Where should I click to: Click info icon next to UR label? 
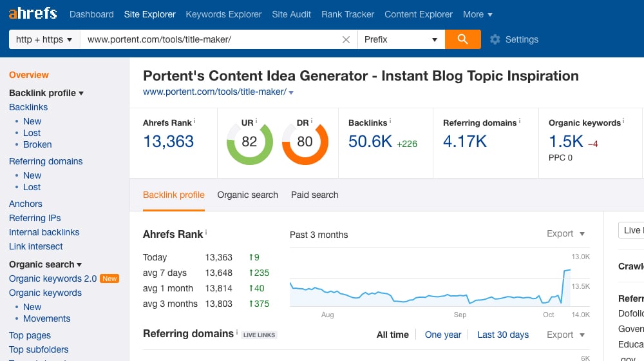[x=256, y=121]
